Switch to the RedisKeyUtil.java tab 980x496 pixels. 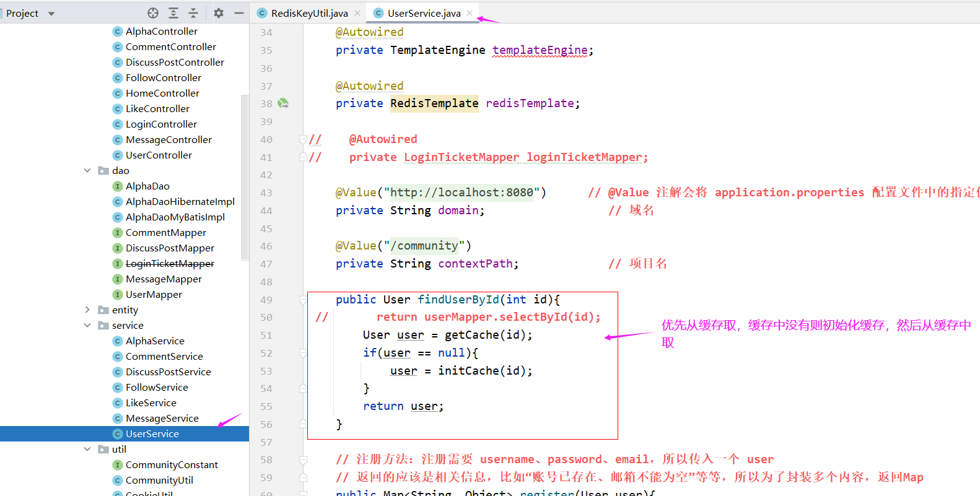pyautogui.click(x=309, y=13)
